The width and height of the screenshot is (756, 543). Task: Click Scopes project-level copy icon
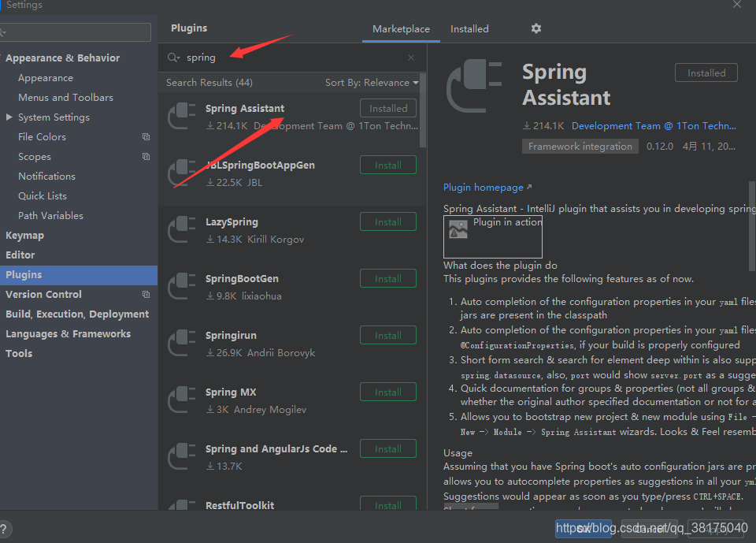click(x=146, y=156)
